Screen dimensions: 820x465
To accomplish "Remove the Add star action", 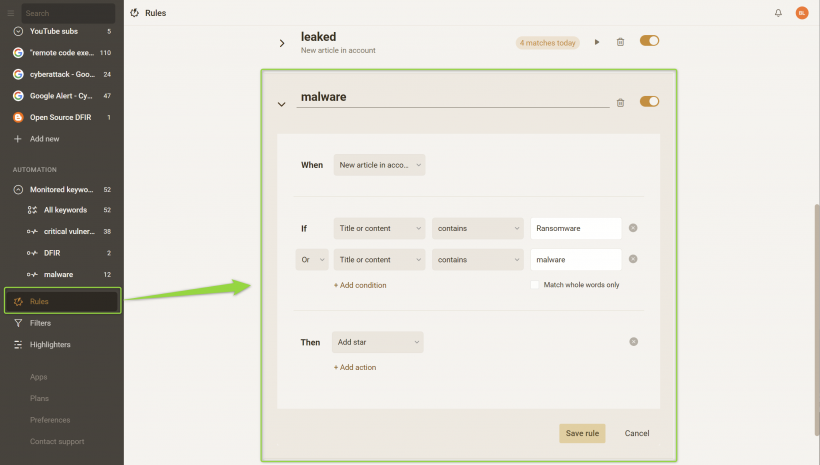I will tap(633, 342).
